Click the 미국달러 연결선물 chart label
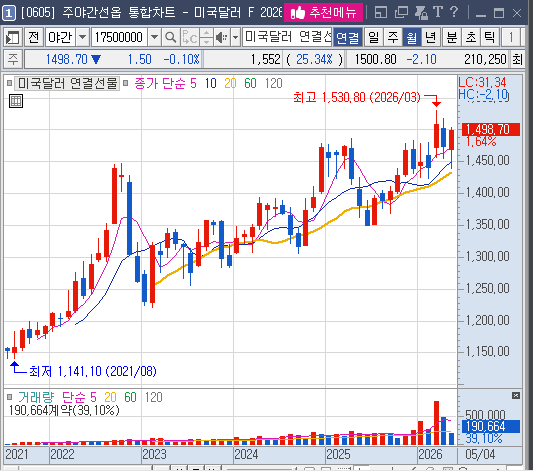The height and width of the screenshot is (471, 533). [67, 83]
